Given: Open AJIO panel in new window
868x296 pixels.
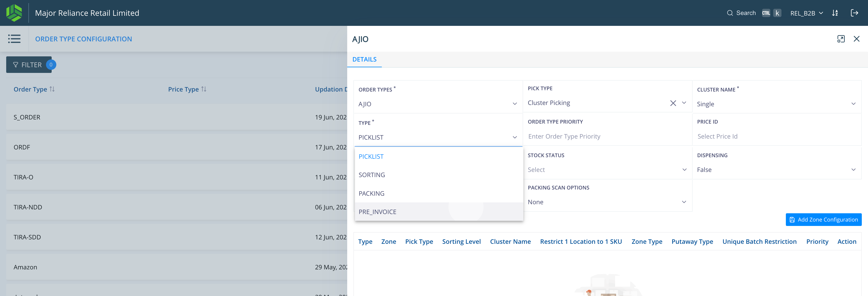Looking at the screenshot, I should tap(841, 39).
